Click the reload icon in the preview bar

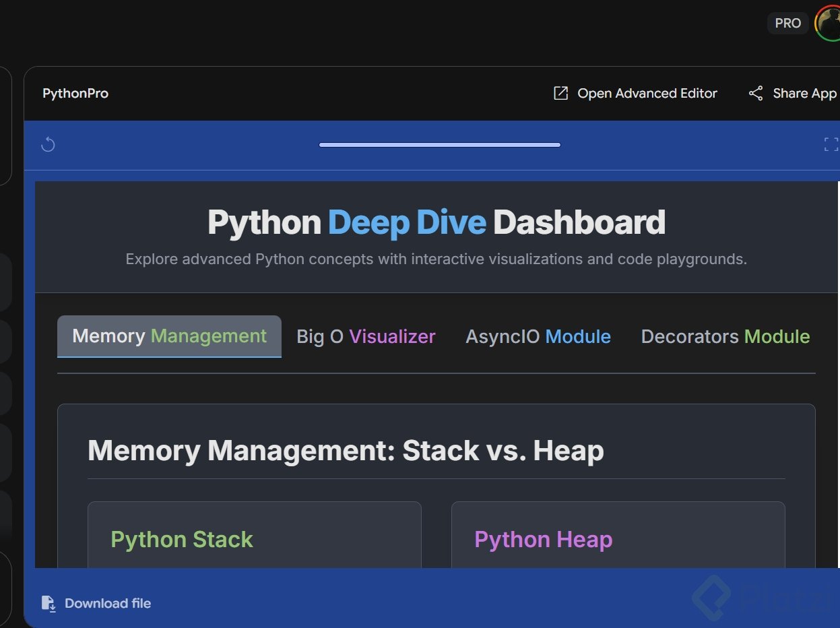(48, 144)
